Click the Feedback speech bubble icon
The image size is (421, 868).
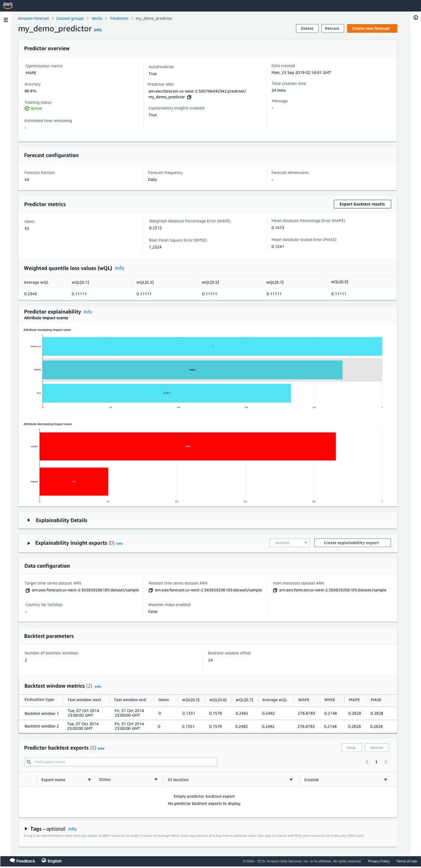pyautogui.click(x=12, y=861)
